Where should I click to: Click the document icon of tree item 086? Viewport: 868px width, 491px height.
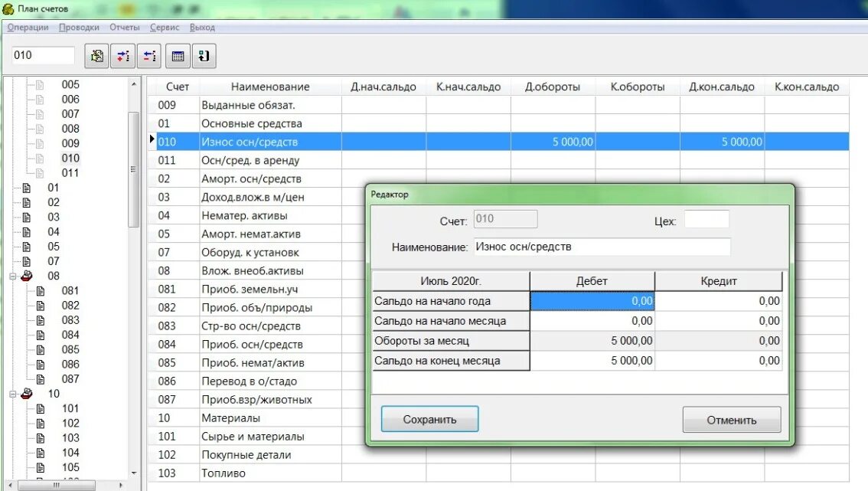tap(41, 364)
